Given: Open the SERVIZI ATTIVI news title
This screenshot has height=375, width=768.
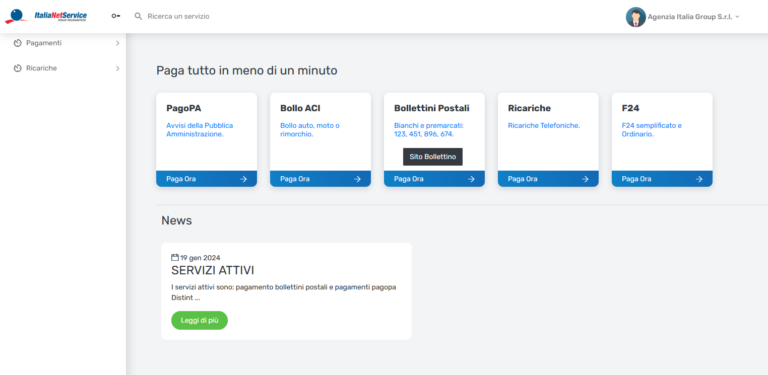Looking at the screenshot, I should [213, 270].
